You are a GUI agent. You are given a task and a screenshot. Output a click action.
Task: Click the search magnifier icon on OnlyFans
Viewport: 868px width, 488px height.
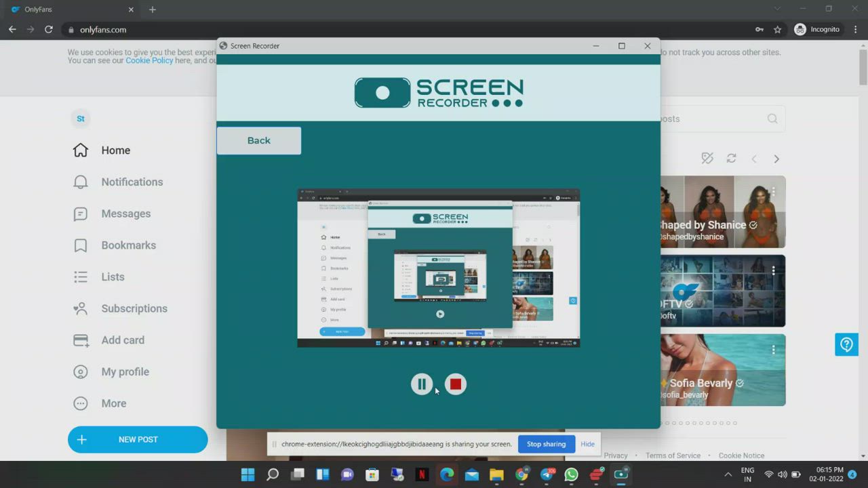tap(772, 119)
